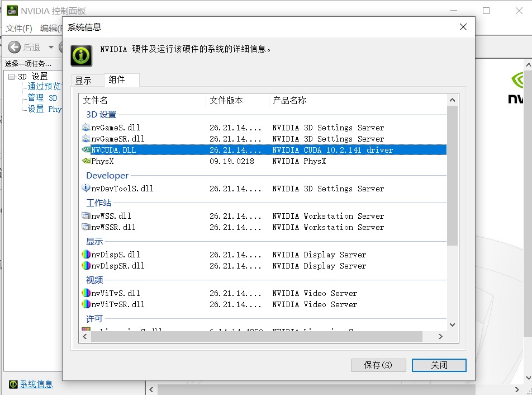Click the system information icon at bottom left
532x395 pixels.
click(13, 384)
